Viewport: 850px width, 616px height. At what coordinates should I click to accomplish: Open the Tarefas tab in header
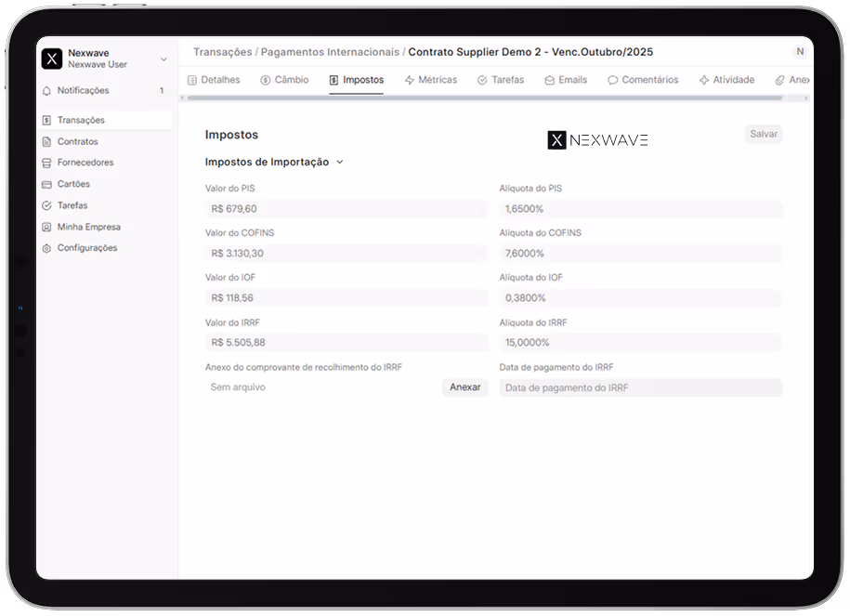pos(501,80)
